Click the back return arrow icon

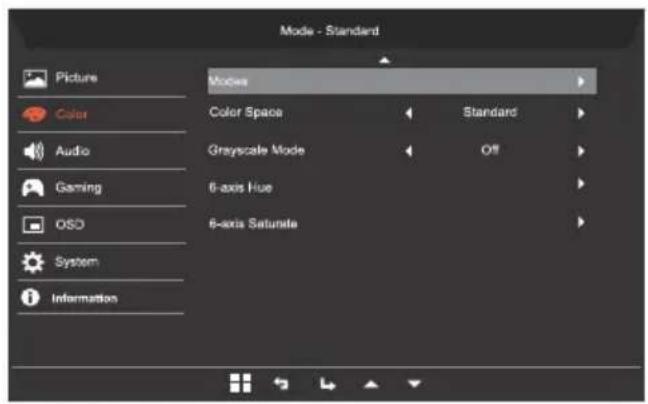point(281,384)
